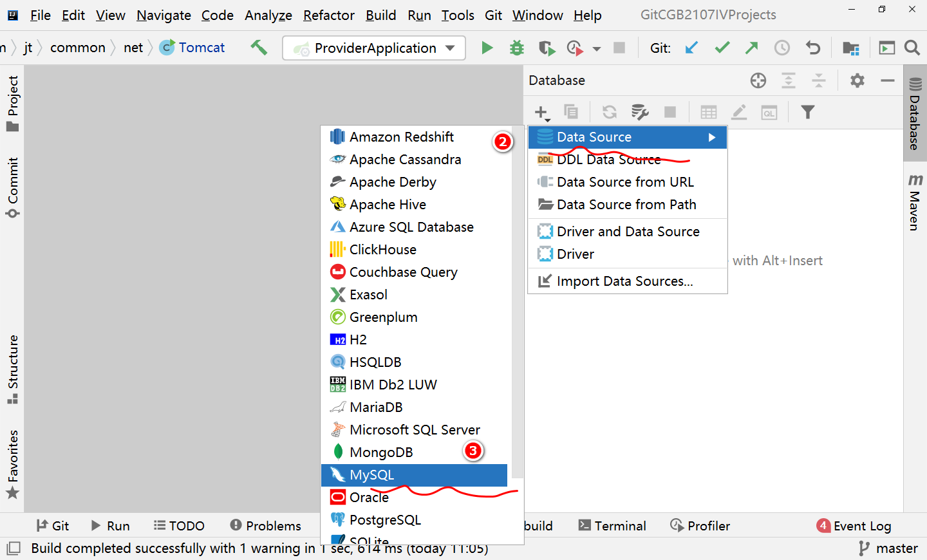Open the Refactor menu

click(x=329, y=15)
